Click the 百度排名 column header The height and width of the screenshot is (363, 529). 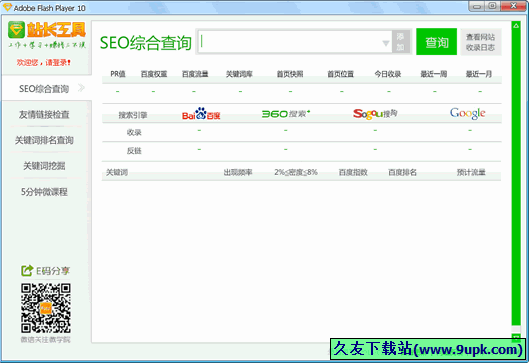tap(402, 172)
